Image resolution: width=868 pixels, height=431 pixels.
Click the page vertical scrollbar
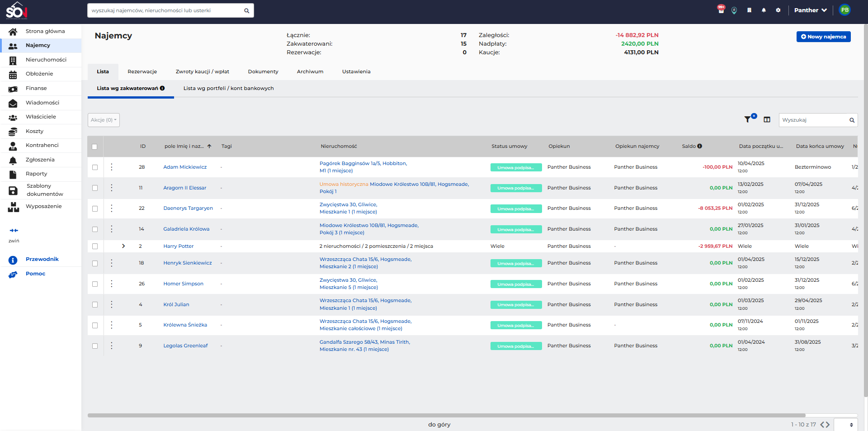865,210
